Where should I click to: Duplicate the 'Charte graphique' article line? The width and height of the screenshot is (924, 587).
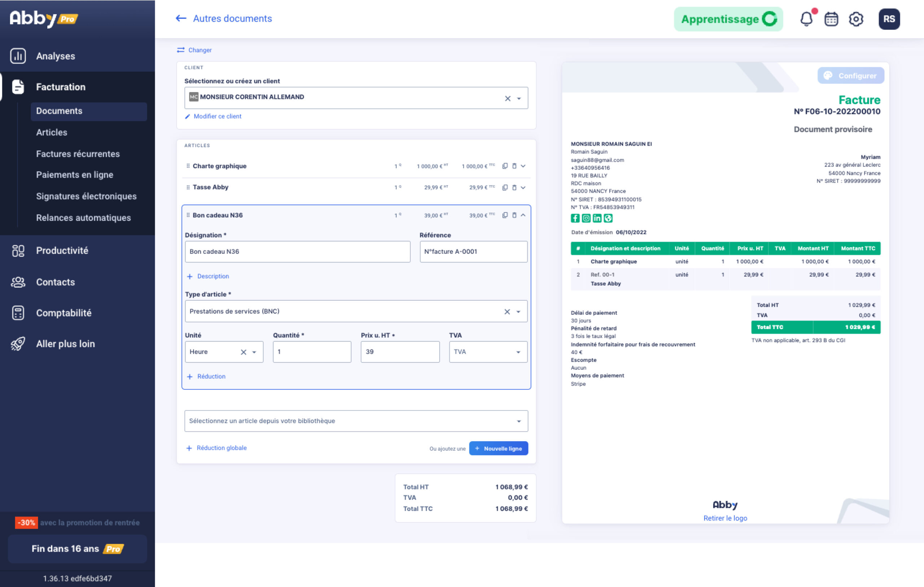(x=505, y=166)
